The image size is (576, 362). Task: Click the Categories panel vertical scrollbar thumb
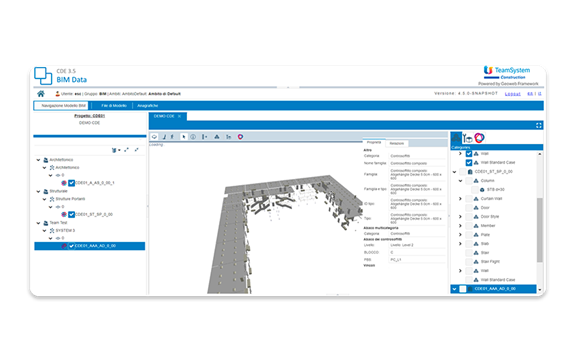(540, 230)
